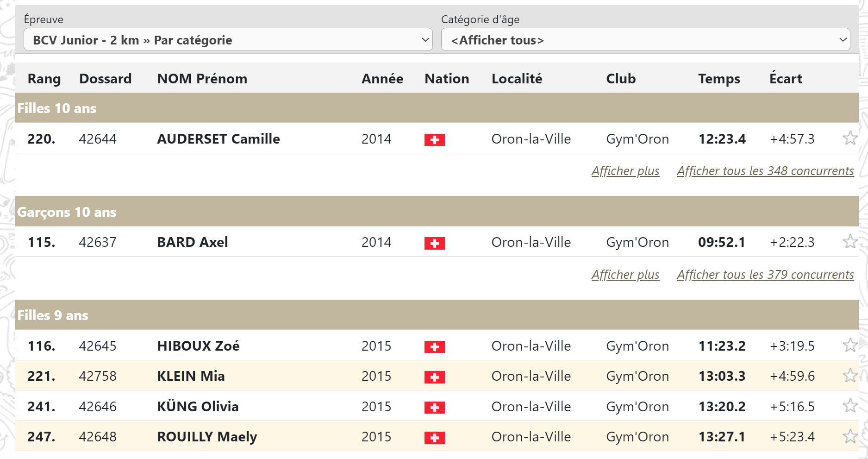The width and height of the screenshot is (868, 459).
Task: Click Swiss flag next to BARD Axel
Action: [434, 243]
